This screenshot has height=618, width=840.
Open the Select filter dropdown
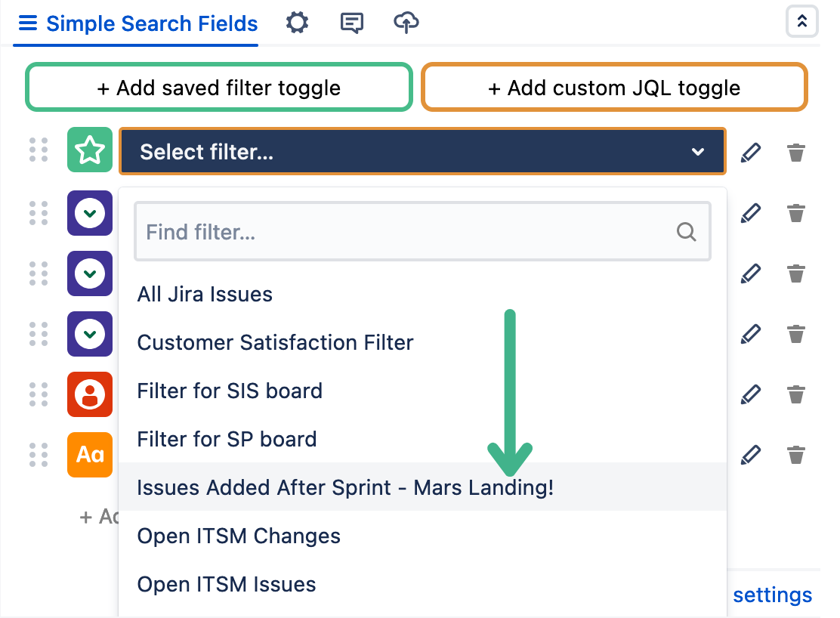pos(422,150)
